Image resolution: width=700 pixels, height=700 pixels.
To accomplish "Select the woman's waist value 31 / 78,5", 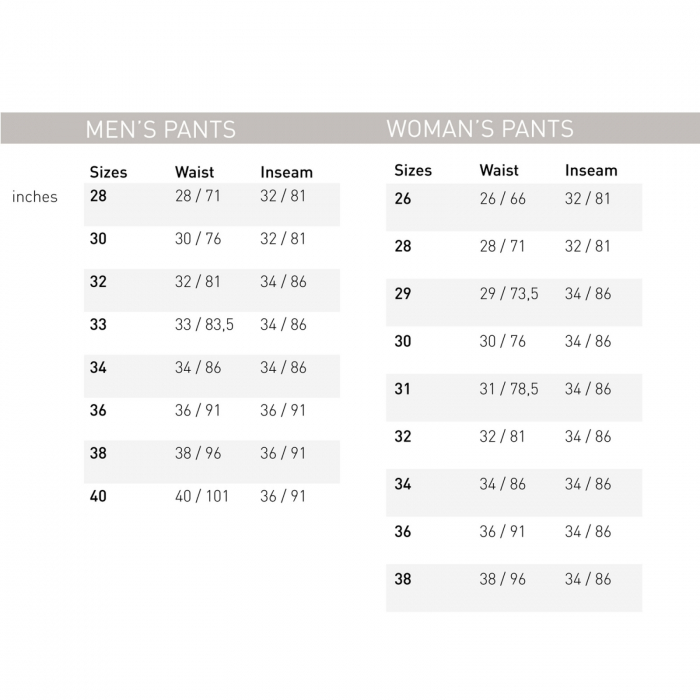I will click(x=508, y=389).
